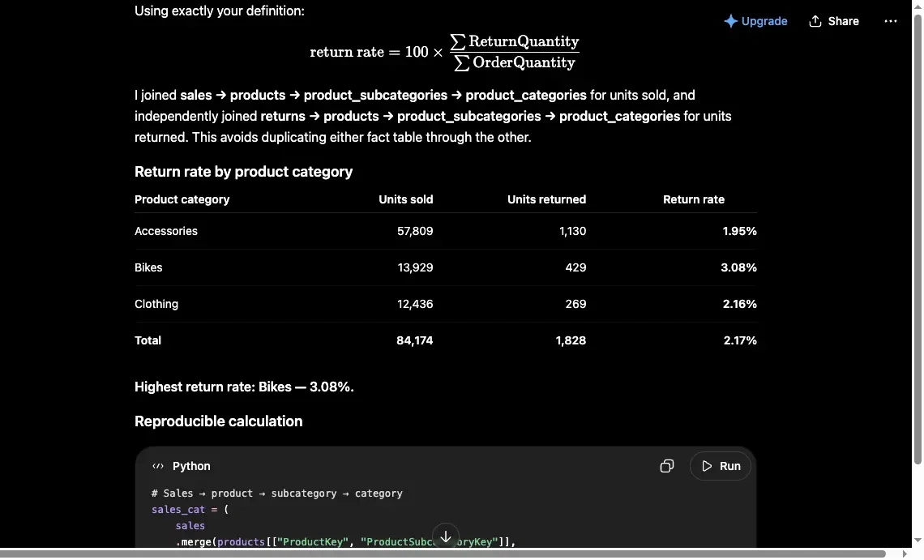
Task: Click the horizontal scrollbar at the bottom
Action: point(443,554)
